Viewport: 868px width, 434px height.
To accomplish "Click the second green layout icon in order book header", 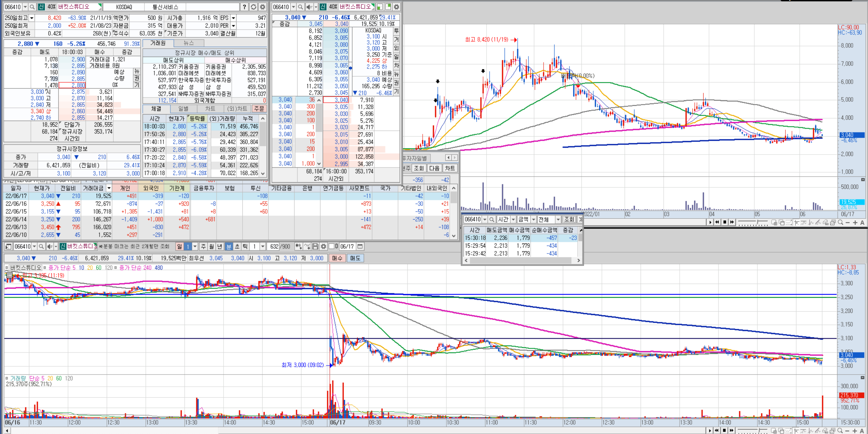I will click(x=388, y=7).
